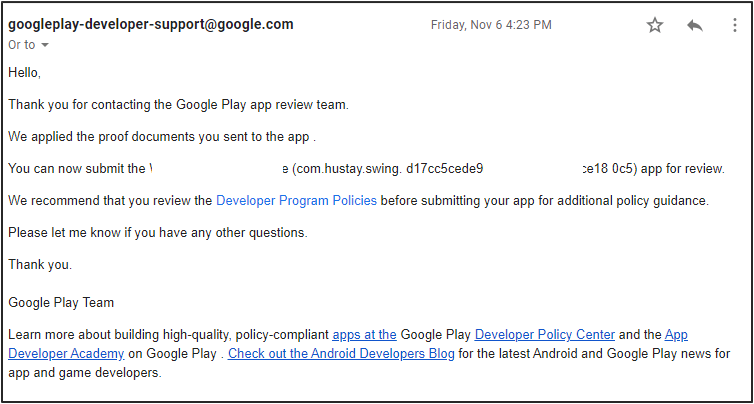Expand recipient details arrow next to "to"
This screenshot has height=404, width=754.
point(45,45)
